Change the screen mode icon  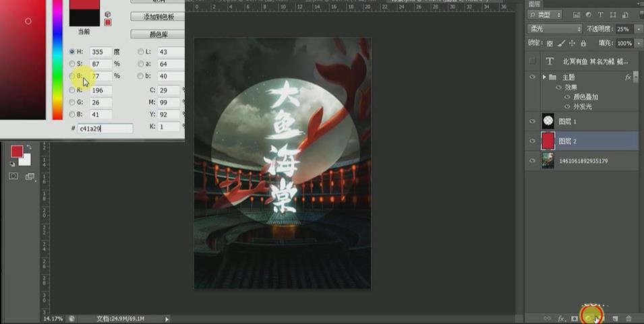[30, 176]
